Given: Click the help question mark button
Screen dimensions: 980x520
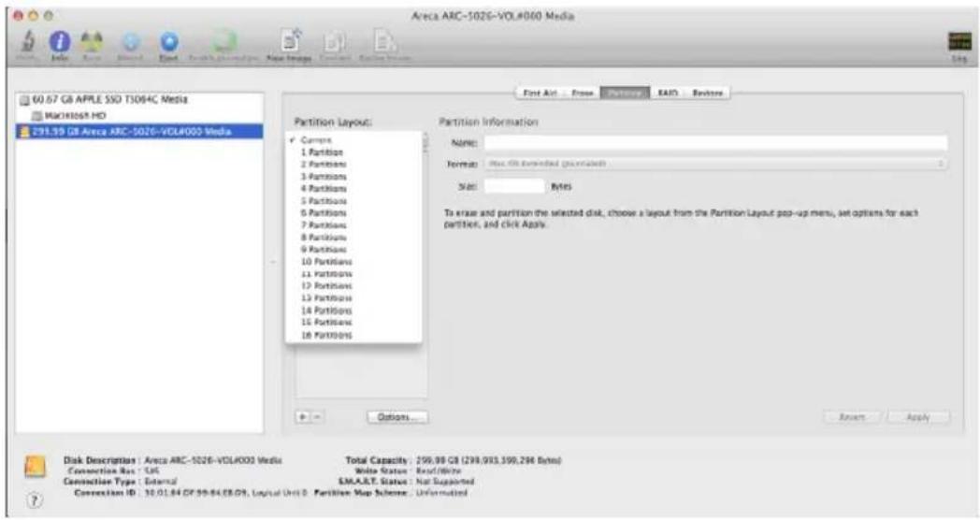Looking at the screenshot, I should coord(35,500).
